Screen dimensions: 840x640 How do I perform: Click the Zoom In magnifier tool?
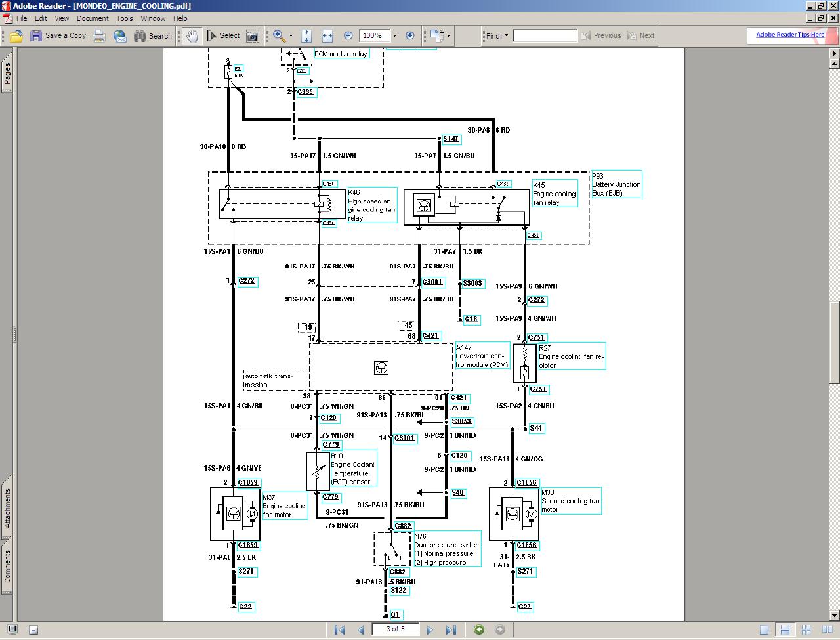279,35
